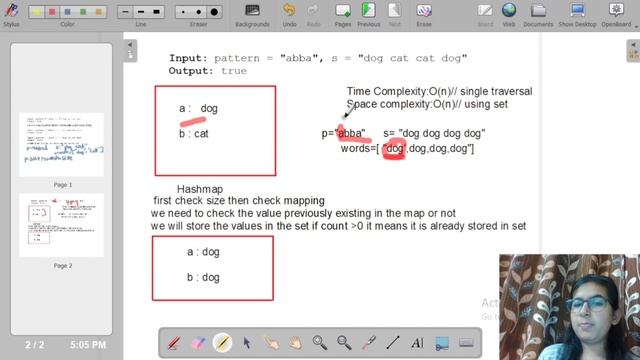The image size is (640, 360).
Task: Collapse the left pages panel
Action: pyautogui.click(x=130, y=50)
